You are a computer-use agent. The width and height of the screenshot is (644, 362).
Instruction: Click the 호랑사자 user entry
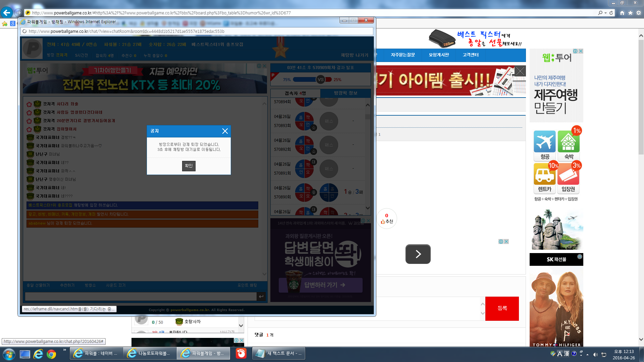pos(193,322)
